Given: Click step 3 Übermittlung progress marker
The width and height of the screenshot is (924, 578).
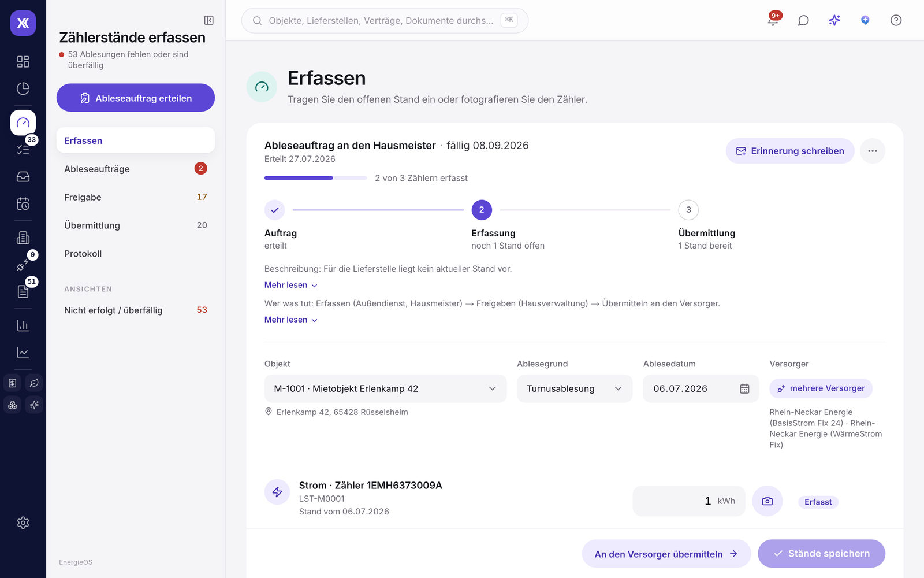Looking at the screenshot, I should (x=688, y=210).
